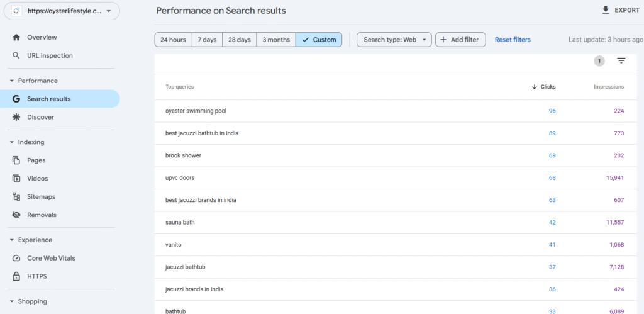This screenshot has height=314, width=644.
Task: Open the table filter rows icon
Action: coord(621,61)
